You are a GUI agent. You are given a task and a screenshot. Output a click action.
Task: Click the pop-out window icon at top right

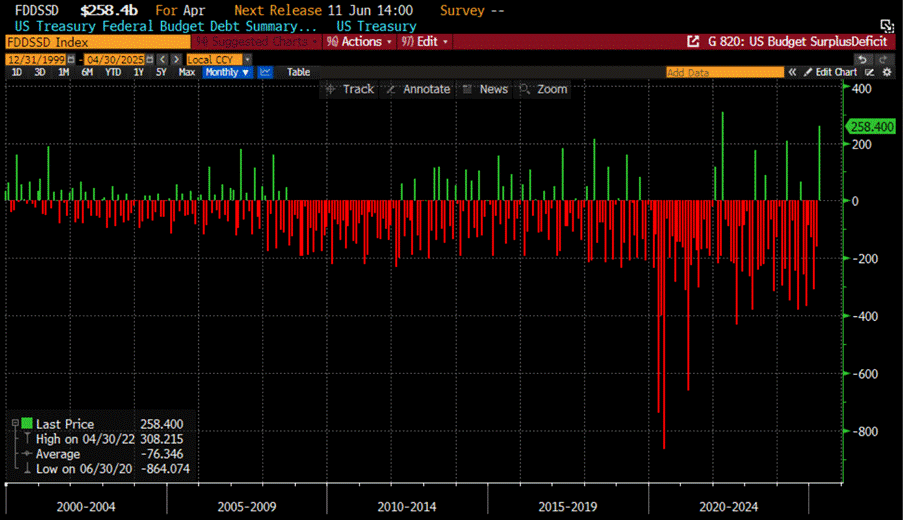887,25
